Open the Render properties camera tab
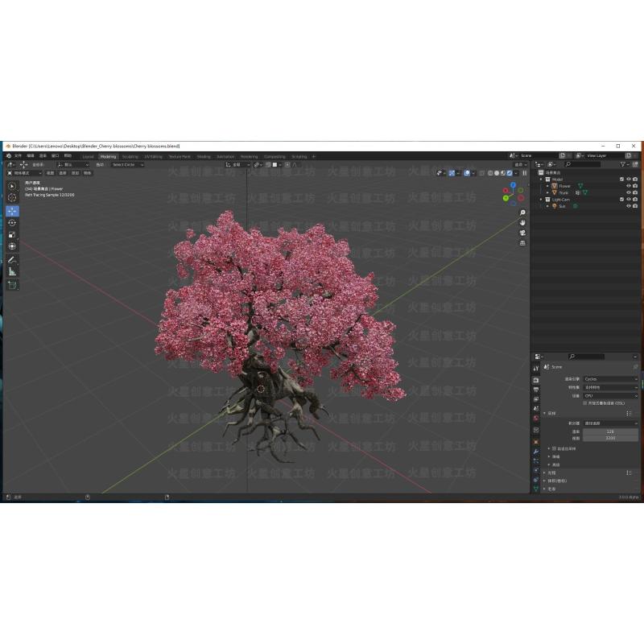Screen dimensions: 644x644 [535, 380]
